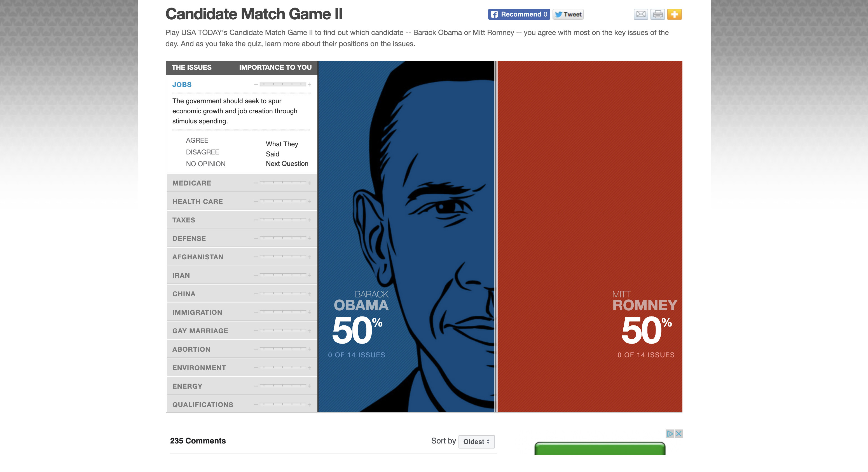Viewport: 868px width, 472px height.
Task: Decrease Jobs importance with the minus sign
Action: point(256,84)
